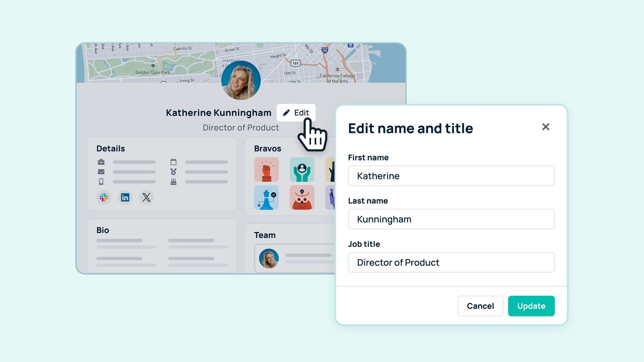
Task: Select the First name input field
Action: click(451, 175)
